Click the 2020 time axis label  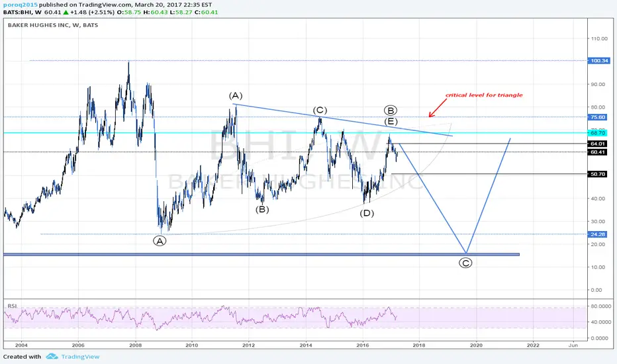pos(476,345)
